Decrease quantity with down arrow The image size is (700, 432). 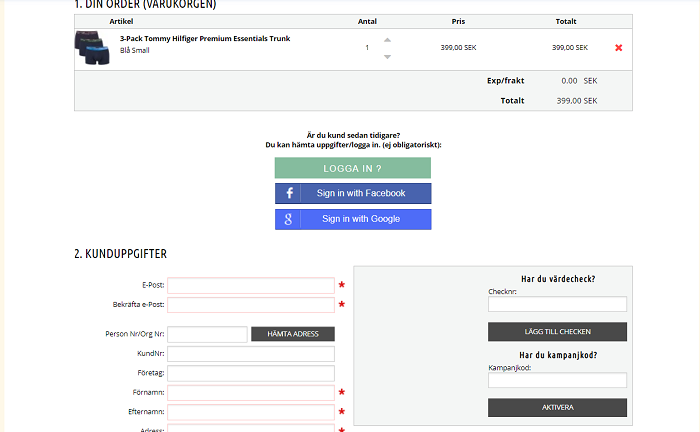coord(388,57)
